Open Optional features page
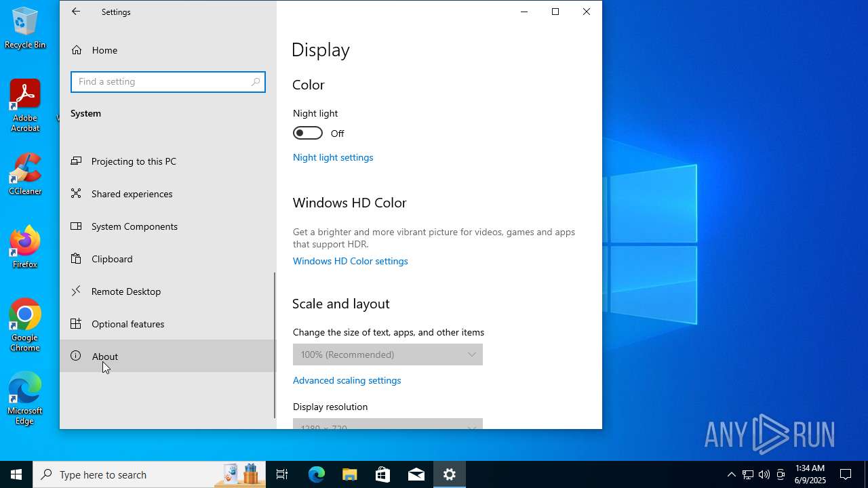 (167, 324)
